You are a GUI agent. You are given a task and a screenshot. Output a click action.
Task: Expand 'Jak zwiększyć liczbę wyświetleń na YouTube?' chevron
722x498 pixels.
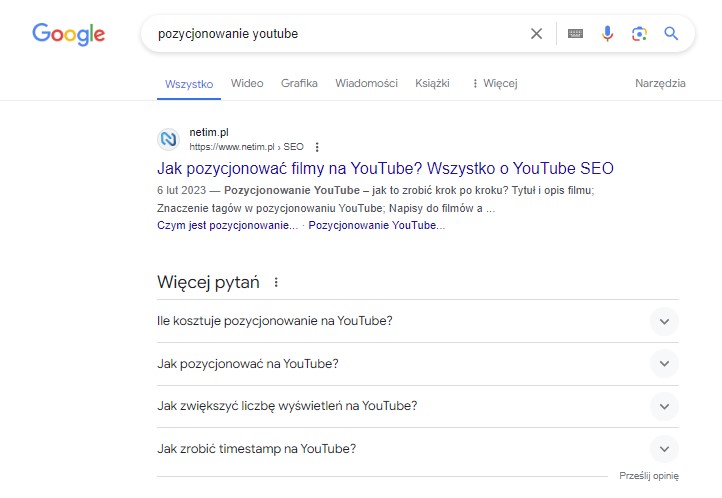coord(664,406)
